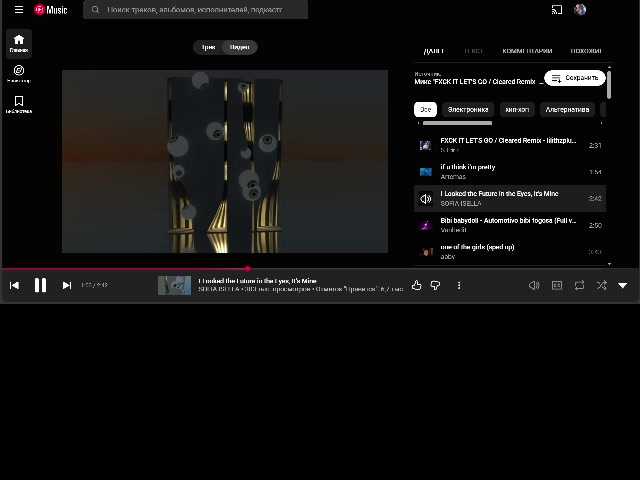
Task: Open the Up Next tab
Action: click(434, 51)
